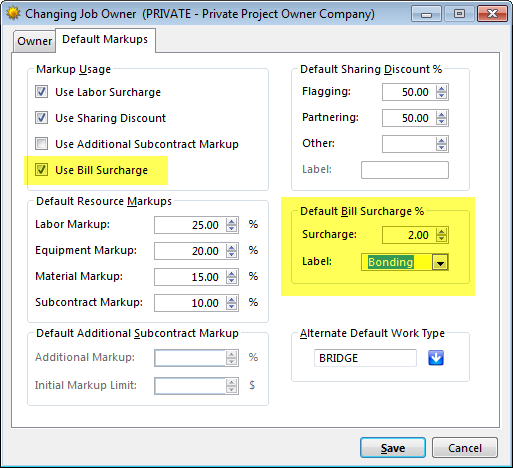
Task: Click the Material Markup spinner arrows
Action: coord(231,277)
